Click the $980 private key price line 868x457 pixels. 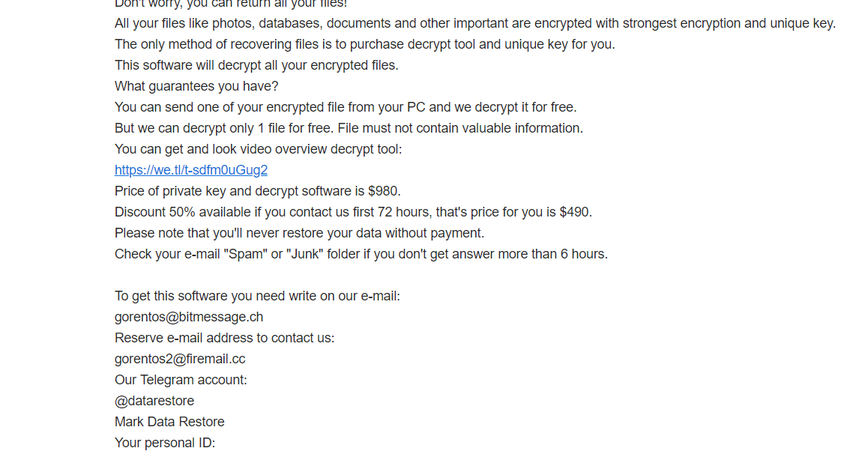pyautogui.click(x=257, y=191)
